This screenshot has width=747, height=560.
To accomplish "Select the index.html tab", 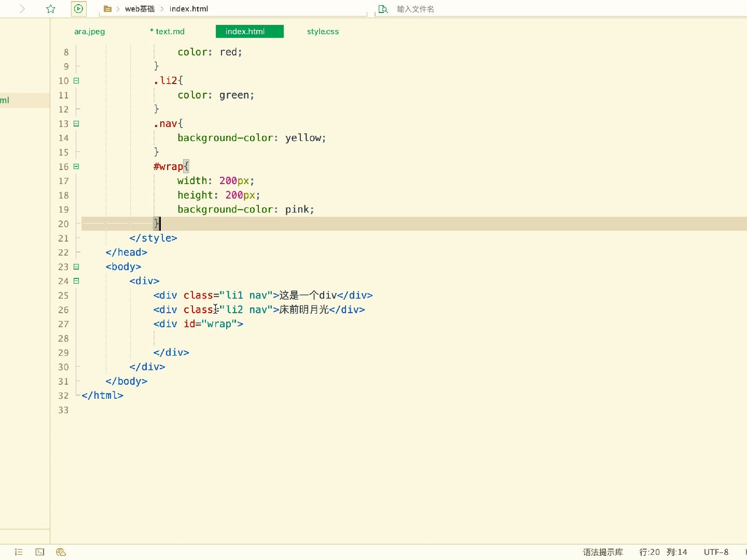I will click(x=250, y=32).
